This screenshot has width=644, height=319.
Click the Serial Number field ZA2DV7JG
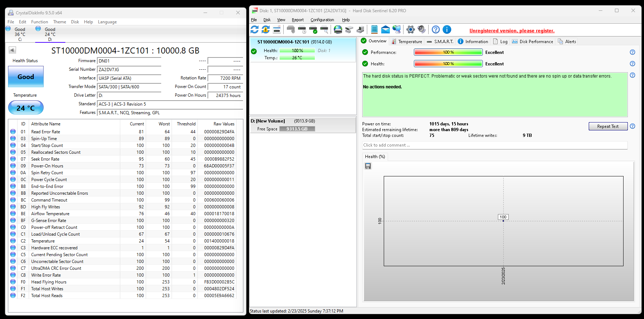(129, 70)
